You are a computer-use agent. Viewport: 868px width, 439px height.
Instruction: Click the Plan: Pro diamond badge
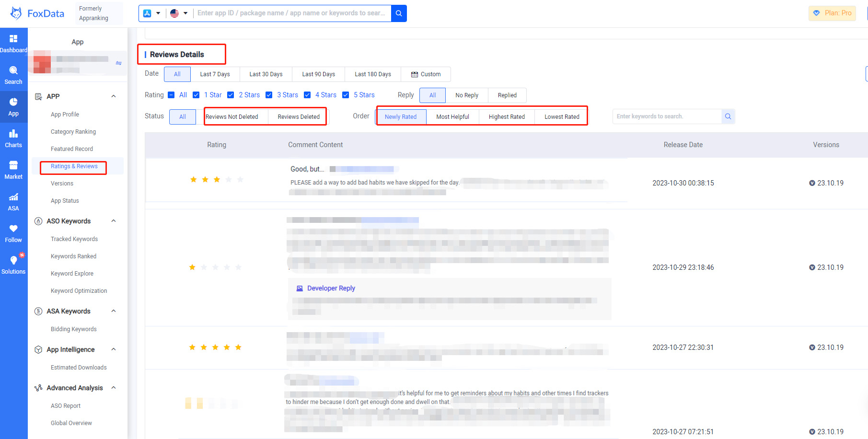coord(832,13)
